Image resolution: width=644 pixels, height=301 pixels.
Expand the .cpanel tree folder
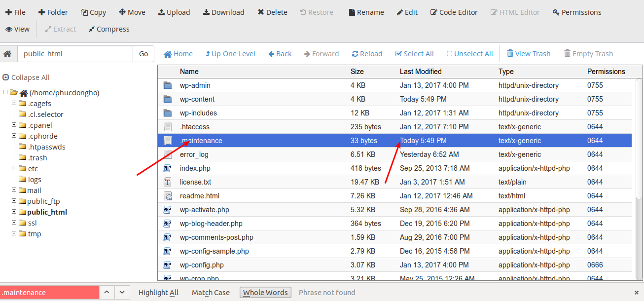14,125
